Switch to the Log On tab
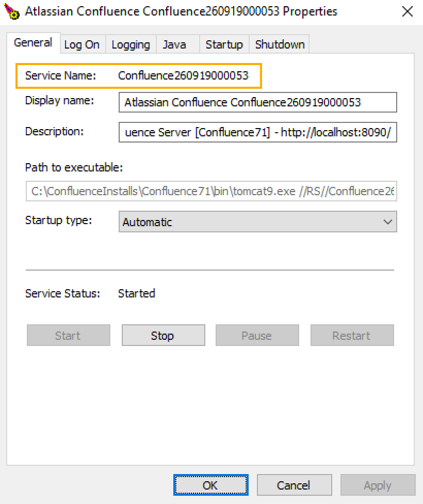Viewport: 423px width, 504px height. click(x=82, y=45)
